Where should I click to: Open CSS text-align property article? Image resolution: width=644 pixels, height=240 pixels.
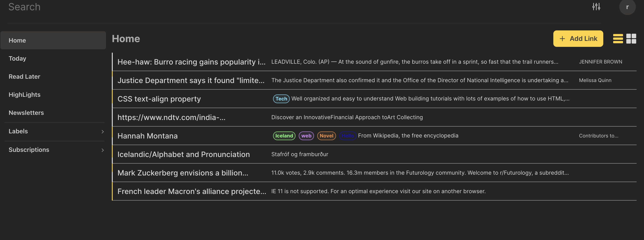[159, 99]
